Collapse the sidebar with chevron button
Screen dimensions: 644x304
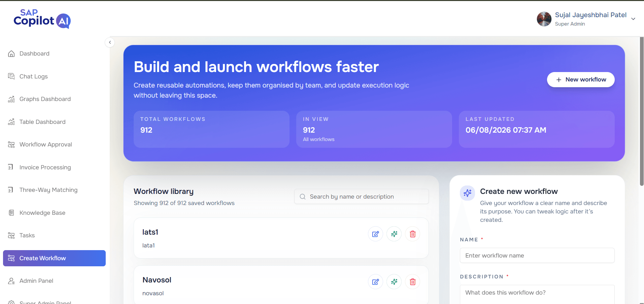pos(110,42)
